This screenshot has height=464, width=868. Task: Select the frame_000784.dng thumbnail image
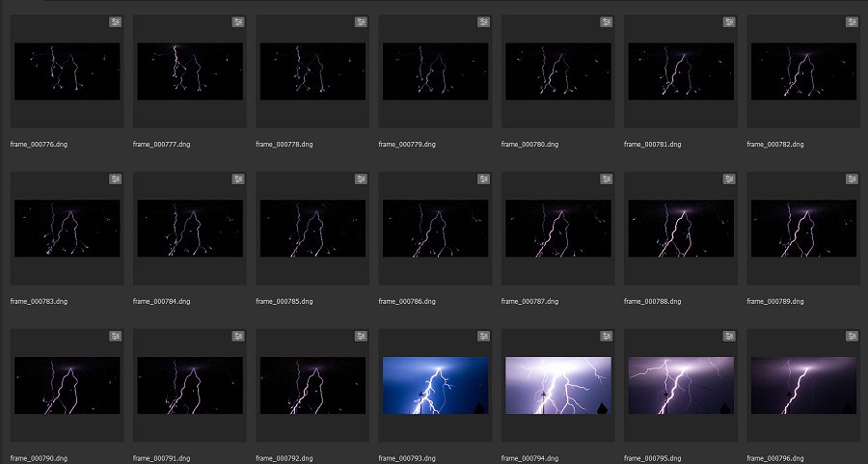pos(190,228)
